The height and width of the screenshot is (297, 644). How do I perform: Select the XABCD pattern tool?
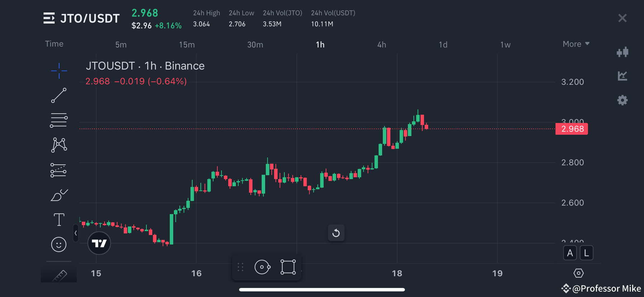click(58, 145)
